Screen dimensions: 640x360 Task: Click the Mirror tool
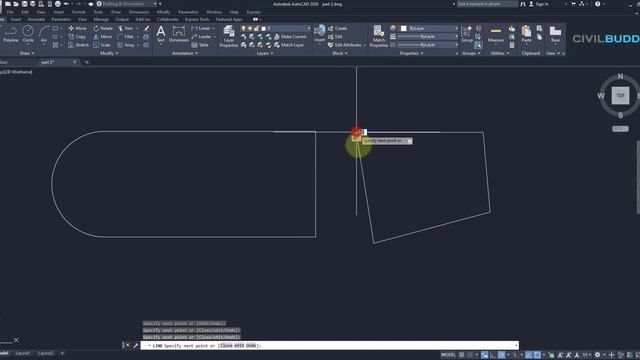point(102,37)
